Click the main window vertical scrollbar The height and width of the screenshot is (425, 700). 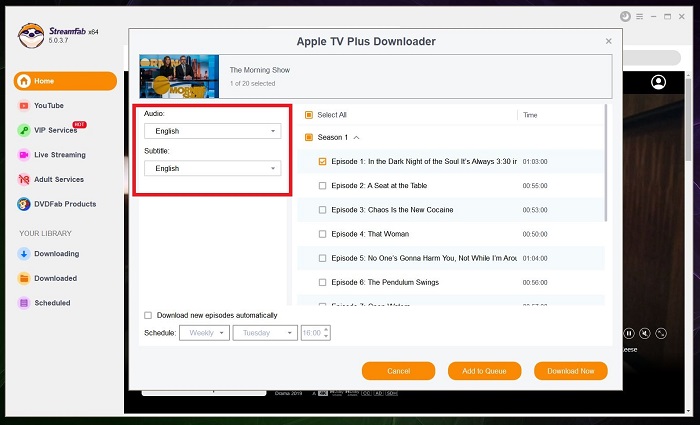[688, 121]
